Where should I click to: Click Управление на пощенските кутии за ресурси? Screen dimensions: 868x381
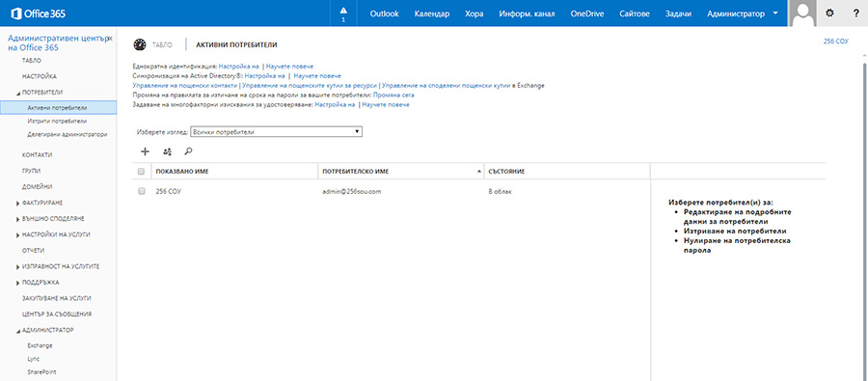(310, 86)
